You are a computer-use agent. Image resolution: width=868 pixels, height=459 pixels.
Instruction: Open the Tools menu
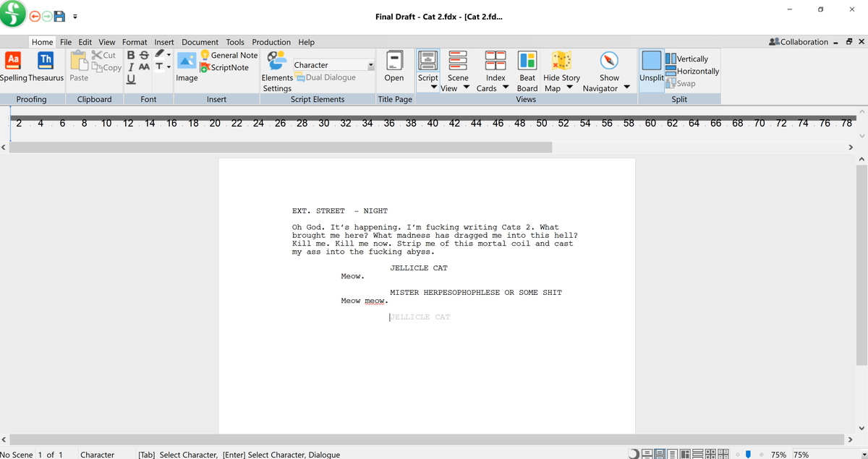coord(235,42)
